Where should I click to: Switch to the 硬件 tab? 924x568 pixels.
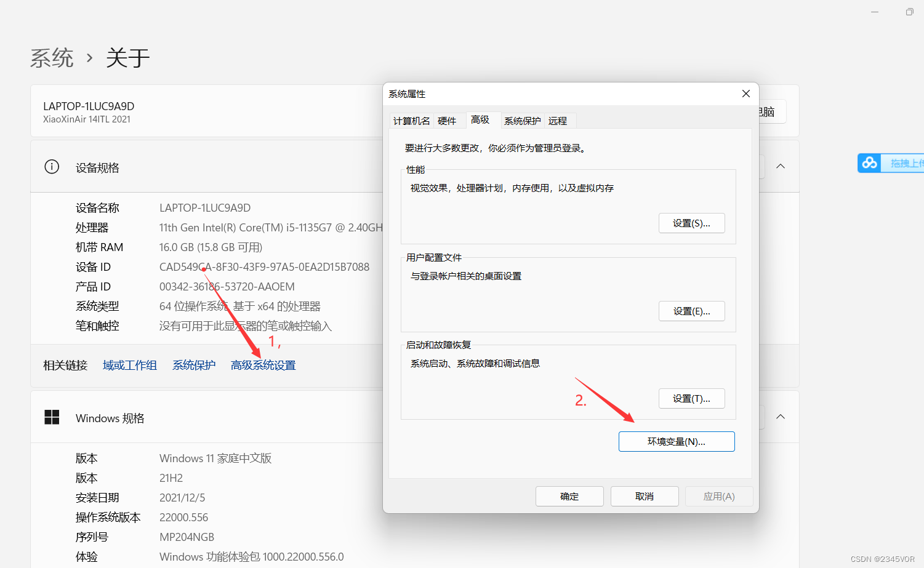click(x=447, y=121)
